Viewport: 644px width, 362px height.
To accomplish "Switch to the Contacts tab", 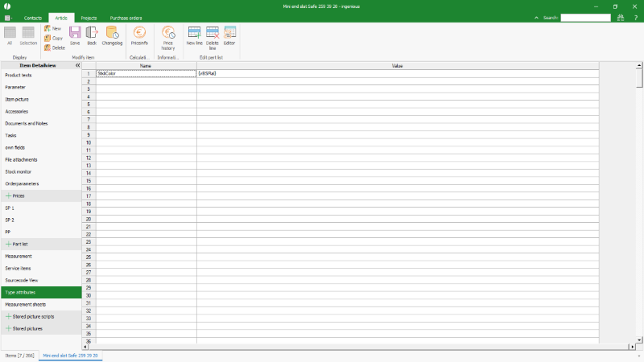I will pos(33,18).
